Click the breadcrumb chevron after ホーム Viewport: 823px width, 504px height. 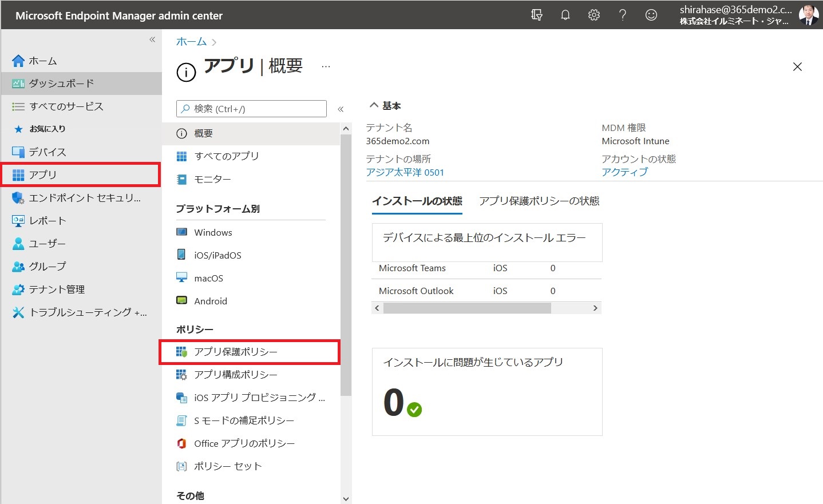[x=214, y=42]
